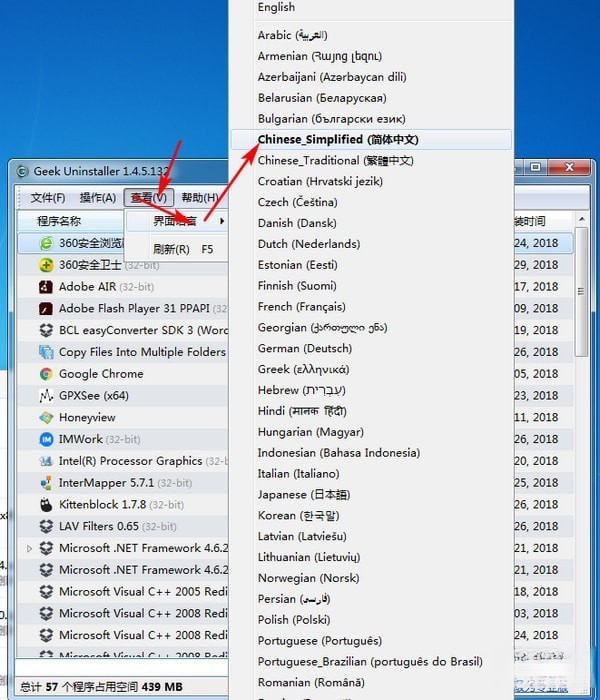Select Japanese language
This screenshot has width=600, height=700.
[371, 495]
